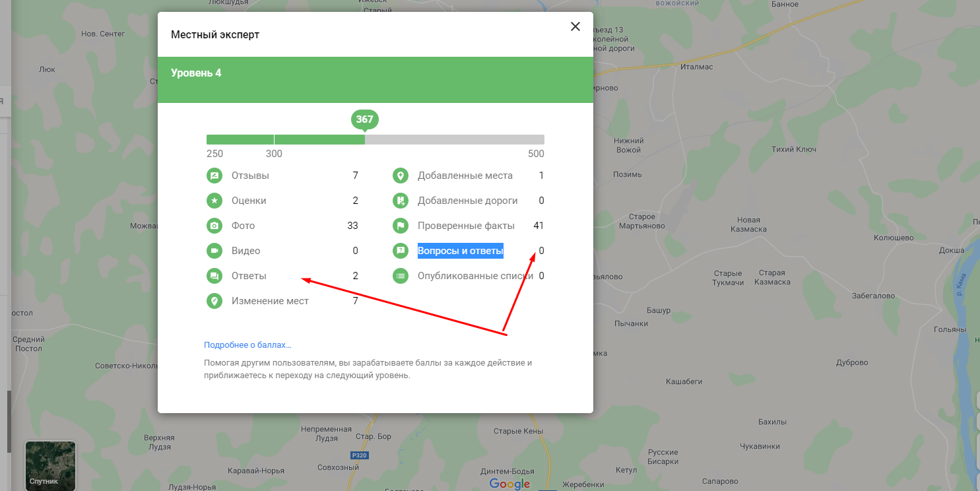Click Докша on the map

951,250
